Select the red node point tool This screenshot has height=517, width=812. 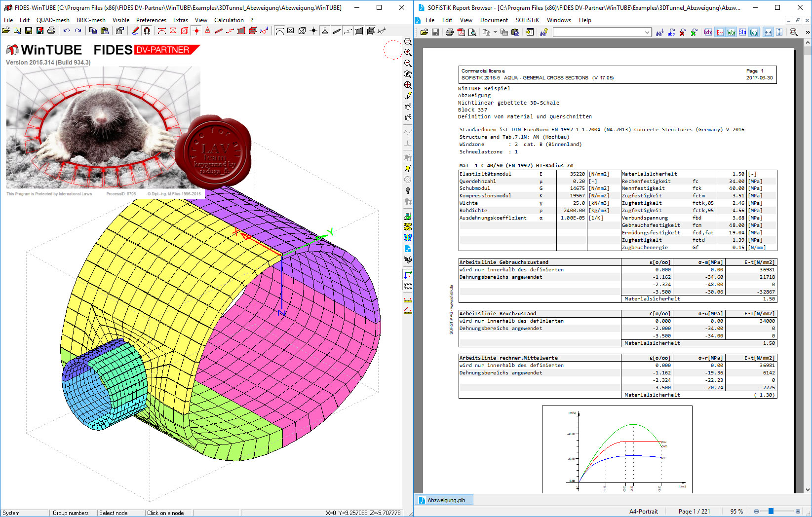(x=196, y=31)
